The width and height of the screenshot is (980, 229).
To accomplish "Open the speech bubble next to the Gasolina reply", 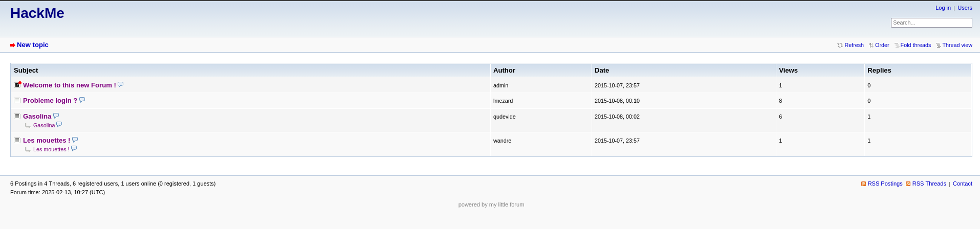I will 59,124.
